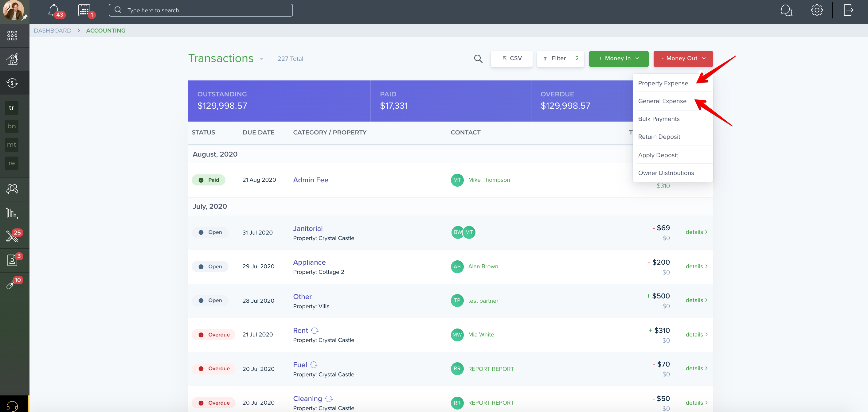This screenshot has width=868, height=412.
Task: Click the ACCOUNTING breadcrumb
Action: click(105, 31)
